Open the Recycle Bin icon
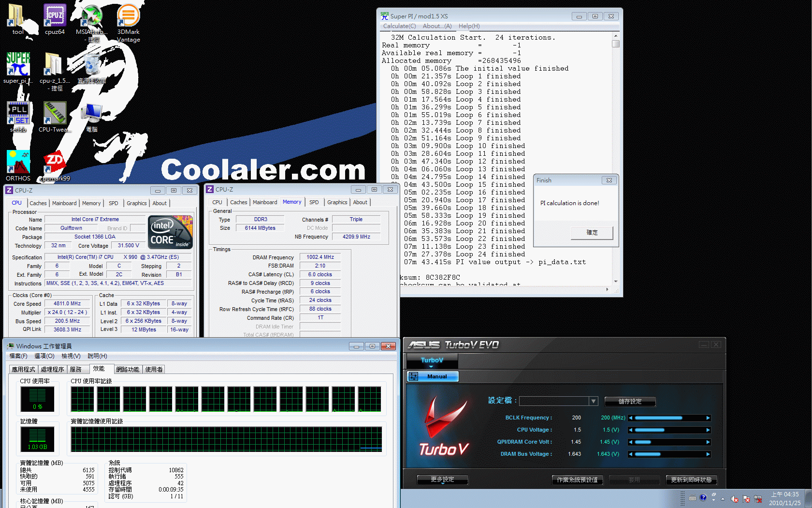812x508 pixels. coord(92,68)
